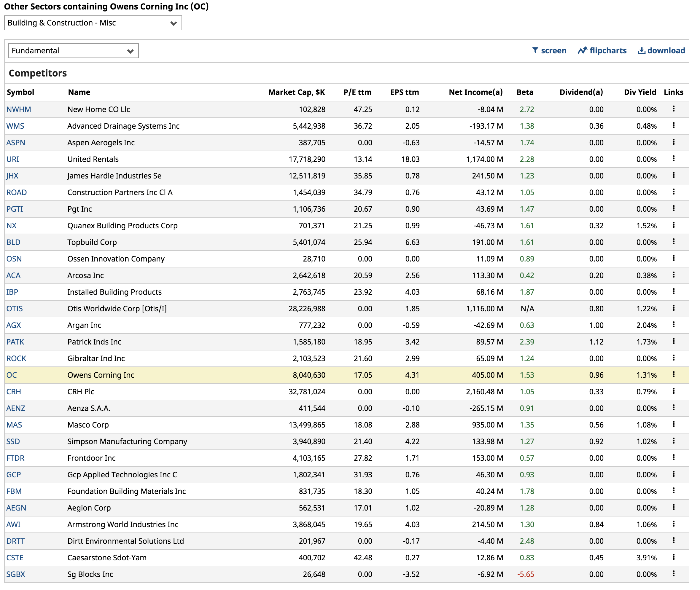Open links menu for CSTE row
This screenshot has width=700, height=590.
click(673, 557)
